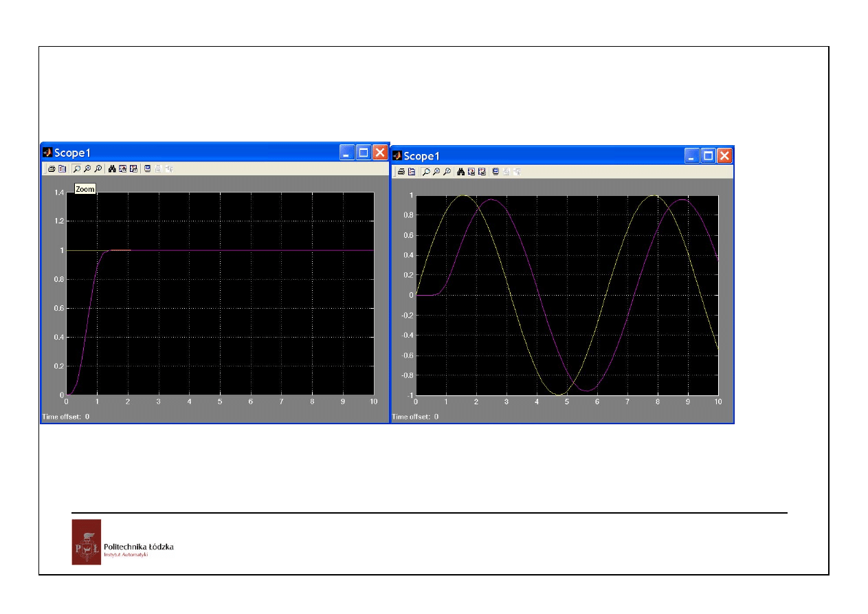
Task: Maximize the left Scope1 window
Action: [x=364, y=153]
